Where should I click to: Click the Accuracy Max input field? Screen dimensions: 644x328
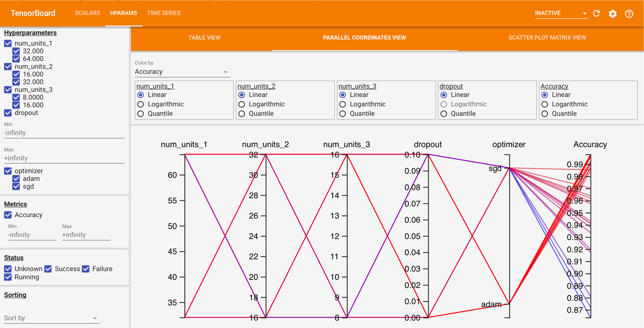click(x=86, y=235)
